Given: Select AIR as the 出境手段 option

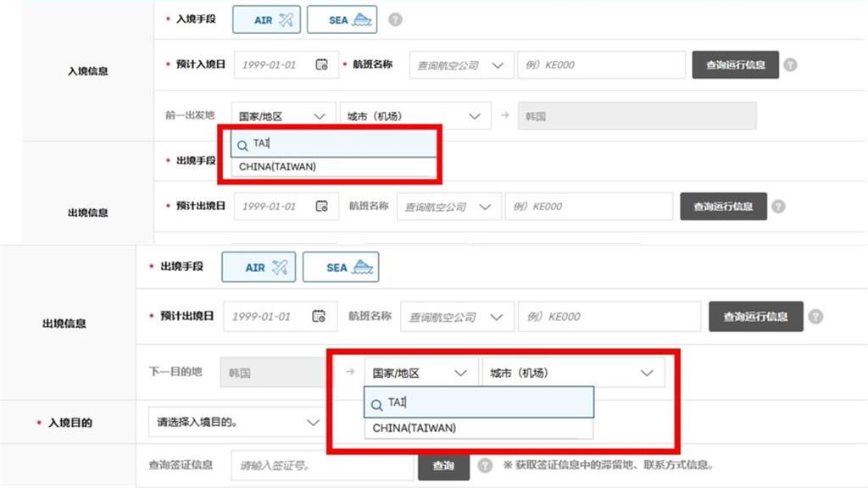Looking at the screenshot, I should pos(258,267).
